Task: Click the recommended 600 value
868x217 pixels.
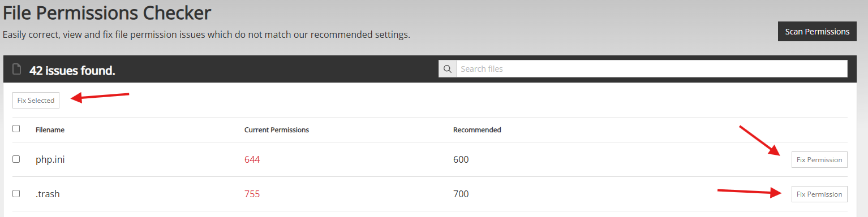Action: [x=461, y=160]
